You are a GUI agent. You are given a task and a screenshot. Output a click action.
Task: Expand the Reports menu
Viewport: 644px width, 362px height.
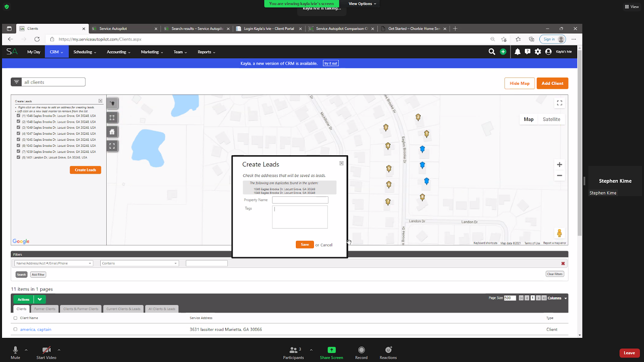point(206,52)
